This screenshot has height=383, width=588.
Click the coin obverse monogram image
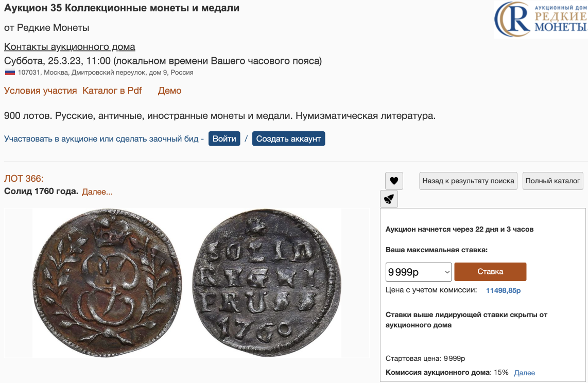[x=107, y=283]
